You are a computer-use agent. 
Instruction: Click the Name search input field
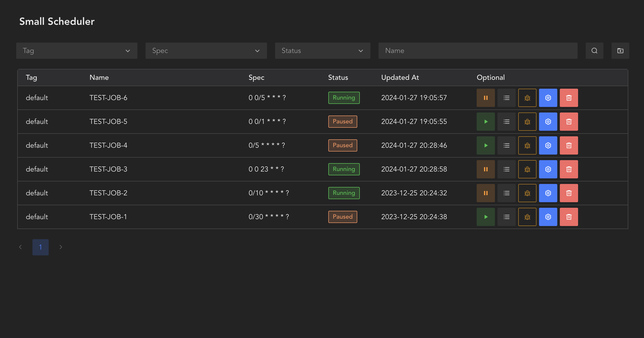pos(478,51)
